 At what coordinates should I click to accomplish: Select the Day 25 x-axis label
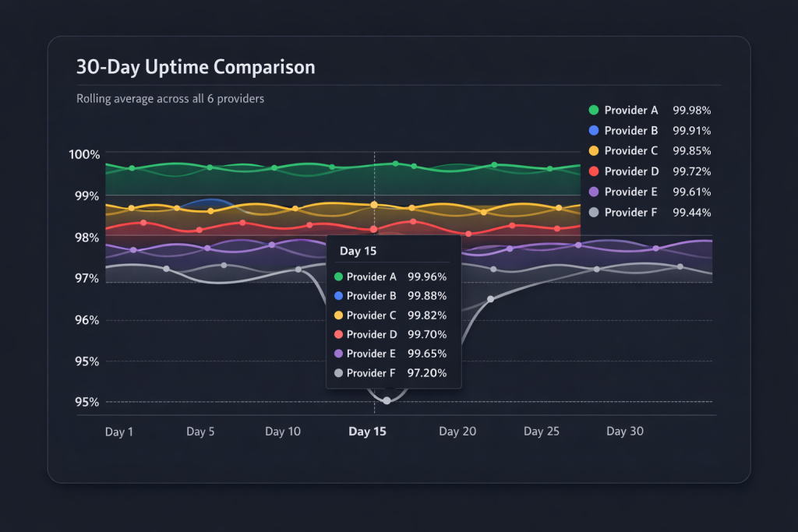(x=542, y=432)
